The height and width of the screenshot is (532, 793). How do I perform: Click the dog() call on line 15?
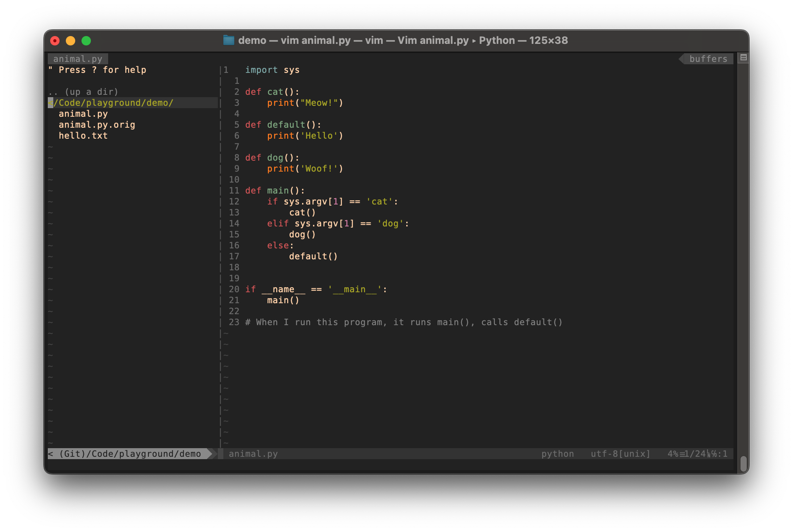coord(302,234)
